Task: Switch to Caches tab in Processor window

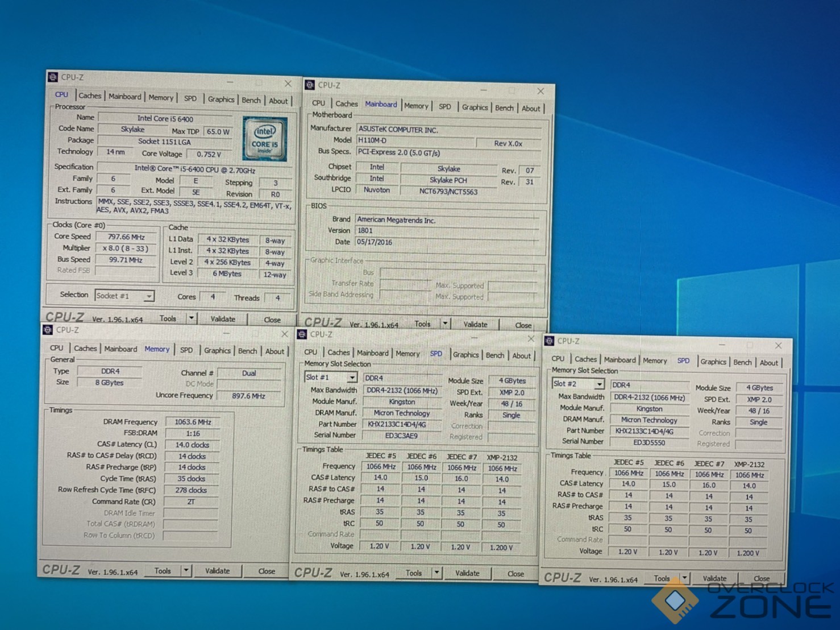Action: coord(89,96)
